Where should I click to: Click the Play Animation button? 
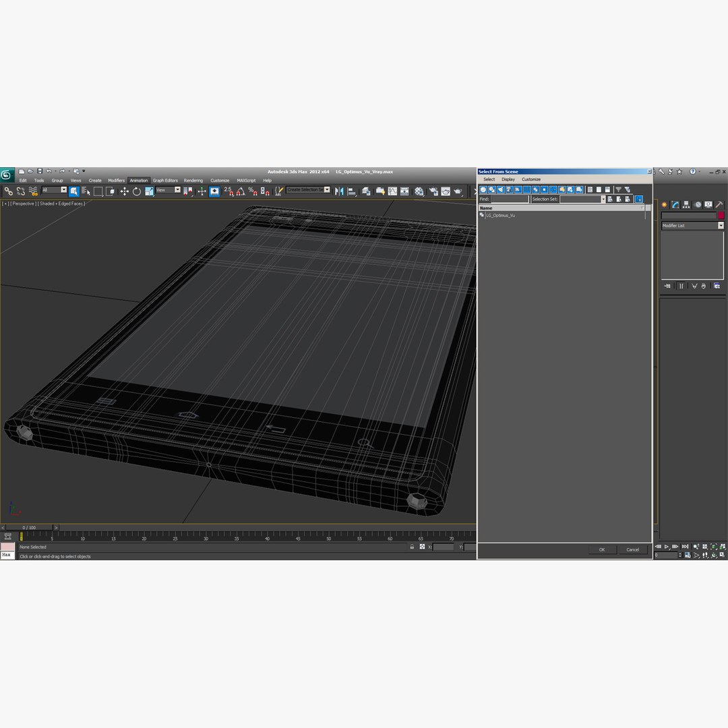point(667,547)
